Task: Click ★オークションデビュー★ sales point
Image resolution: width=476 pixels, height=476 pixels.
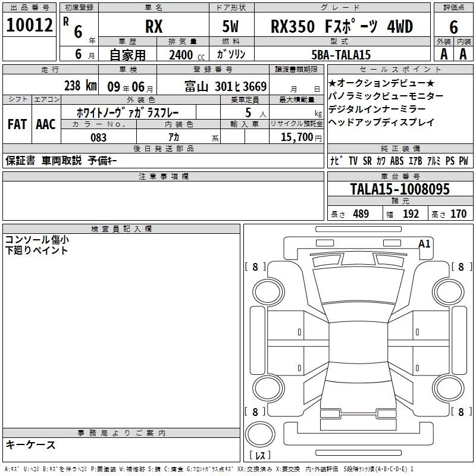Action: pos(381,83)
